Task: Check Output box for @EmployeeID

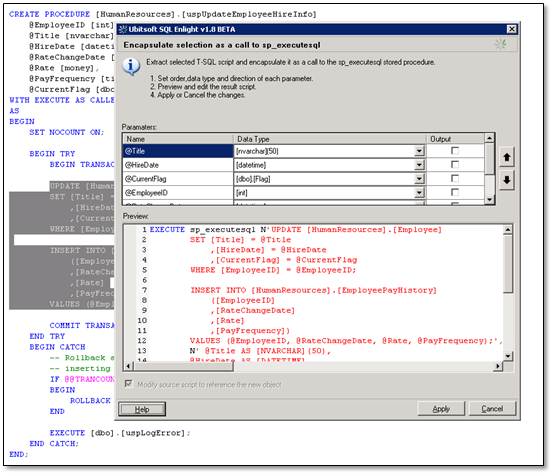Action: point(455,192)
